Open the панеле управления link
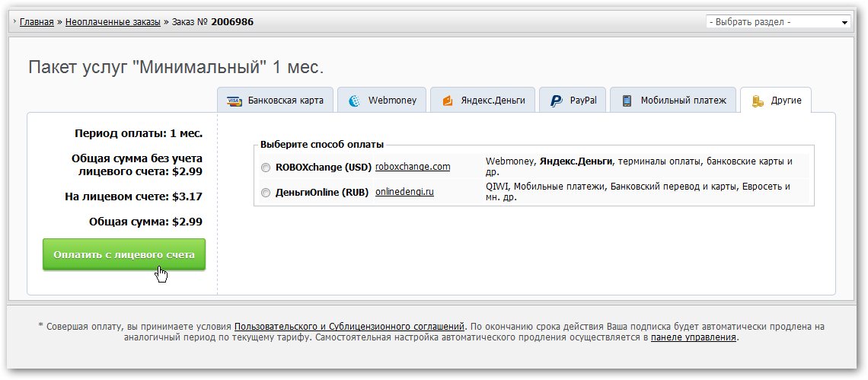868x380 pixels. (694, 337)
